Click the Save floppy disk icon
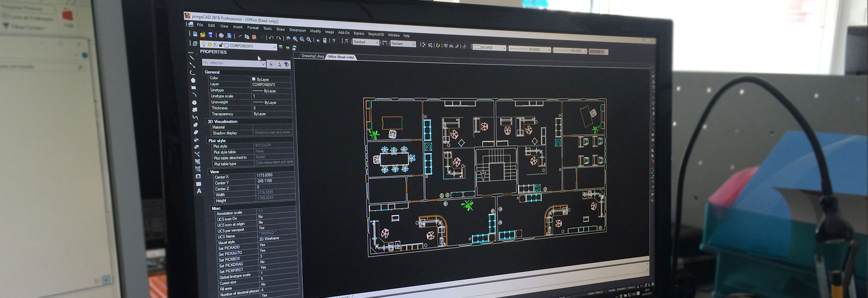This screenshot has height=298, width=868. [x=210, y=35]
